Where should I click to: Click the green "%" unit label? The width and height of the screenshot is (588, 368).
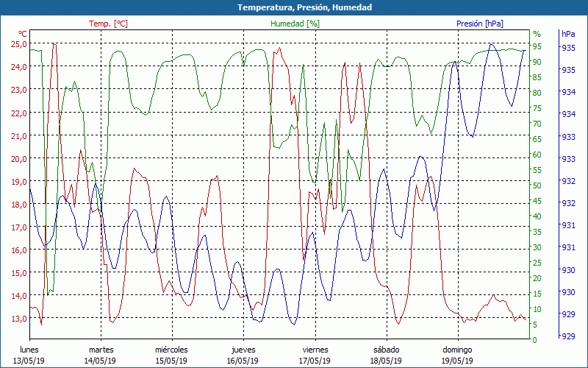coord(537,34)
